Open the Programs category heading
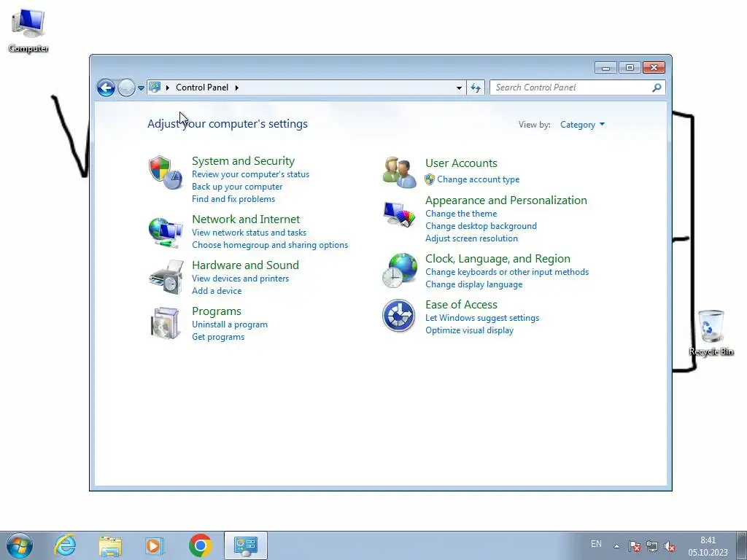The height and width of the screenshot is (560, 747). 216,311
